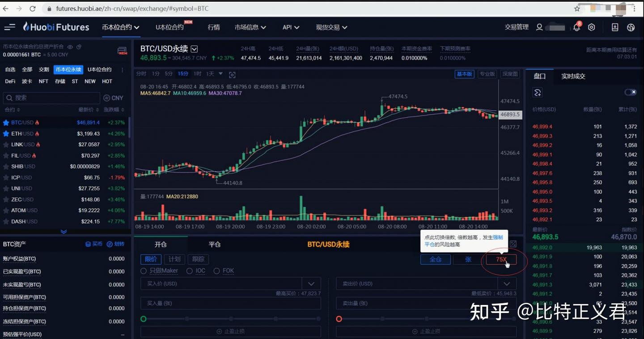
Task: Click the 75X leverage button
Action: point(501,259)
